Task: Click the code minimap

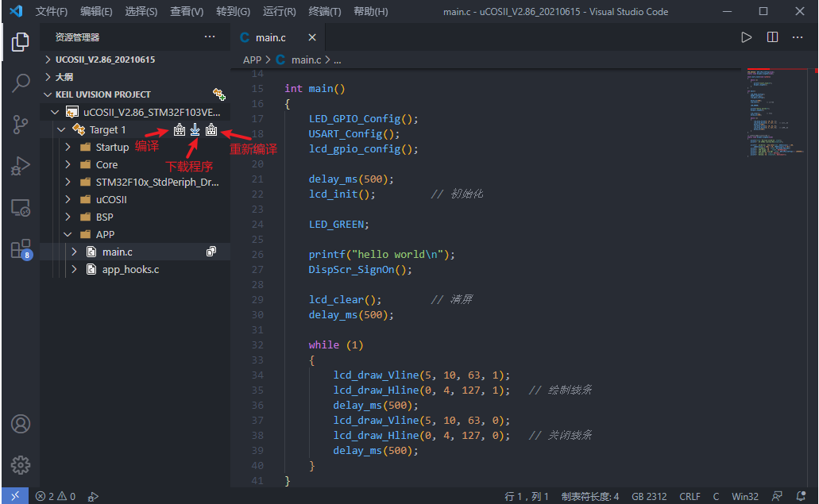Action: (764, 111)
